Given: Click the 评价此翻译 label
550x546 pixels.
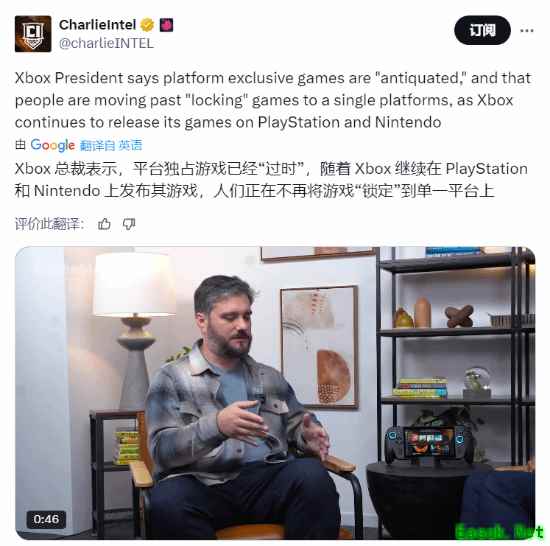Looking at the screenshot, I should (49, 224).
